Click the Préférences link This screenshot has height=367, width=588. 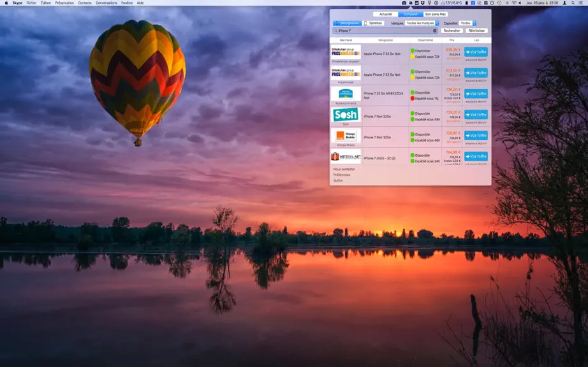342,175
